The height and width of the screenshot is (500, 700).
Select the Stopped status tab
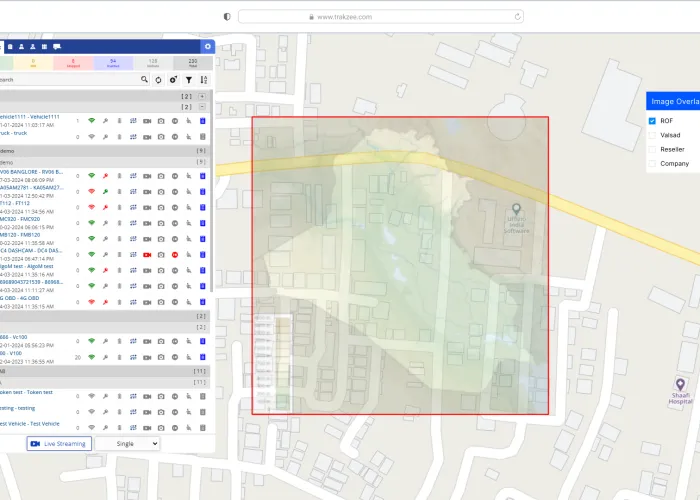tap(73, 63)
